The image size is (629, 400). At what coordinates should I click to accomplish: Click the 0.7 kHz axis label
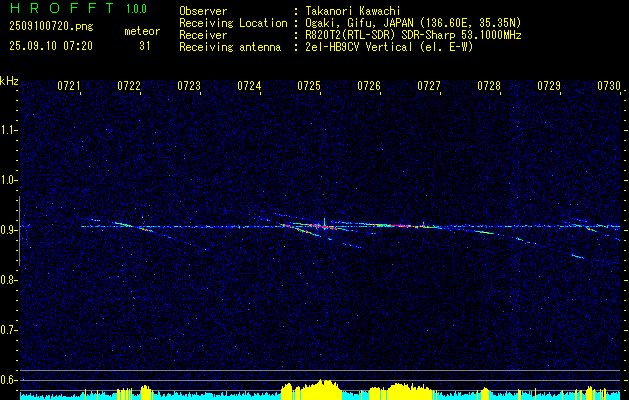click(x=9, y=330)
